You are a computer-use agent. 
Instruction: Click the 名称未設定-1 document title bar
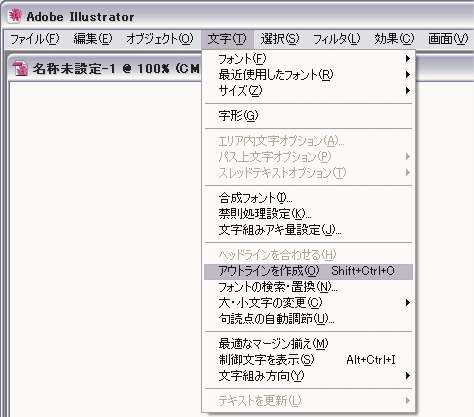105,68
